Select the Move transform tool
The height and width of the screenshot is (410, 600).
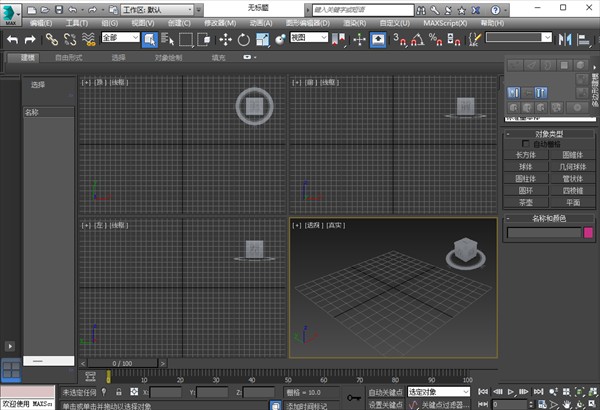225,39
